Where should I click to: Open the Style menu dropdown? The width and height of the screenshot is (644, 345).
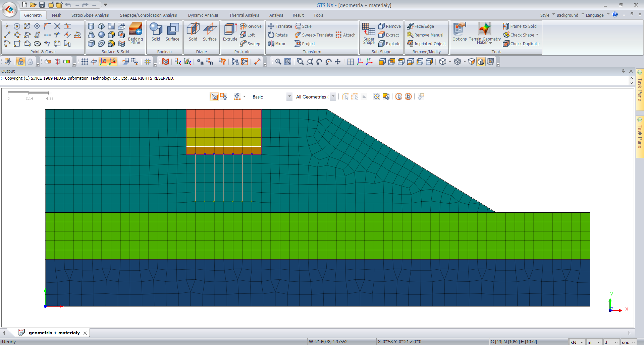547,15
